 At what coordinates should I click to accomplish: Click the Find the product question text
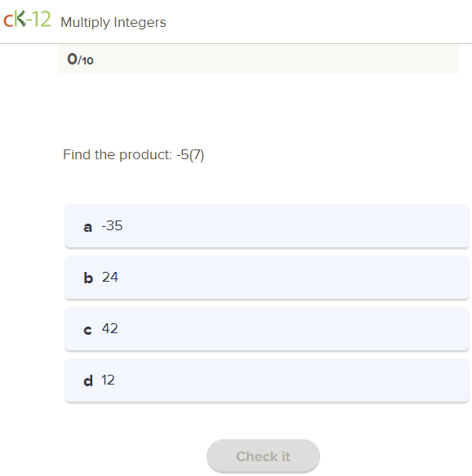click(x=133, y=155)
